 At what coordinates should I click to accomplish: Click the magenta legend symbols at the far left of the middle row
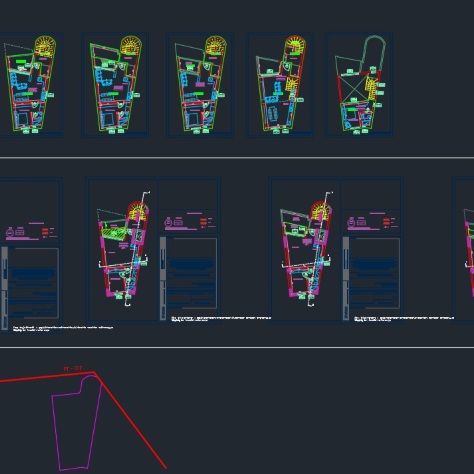point(31,231)
